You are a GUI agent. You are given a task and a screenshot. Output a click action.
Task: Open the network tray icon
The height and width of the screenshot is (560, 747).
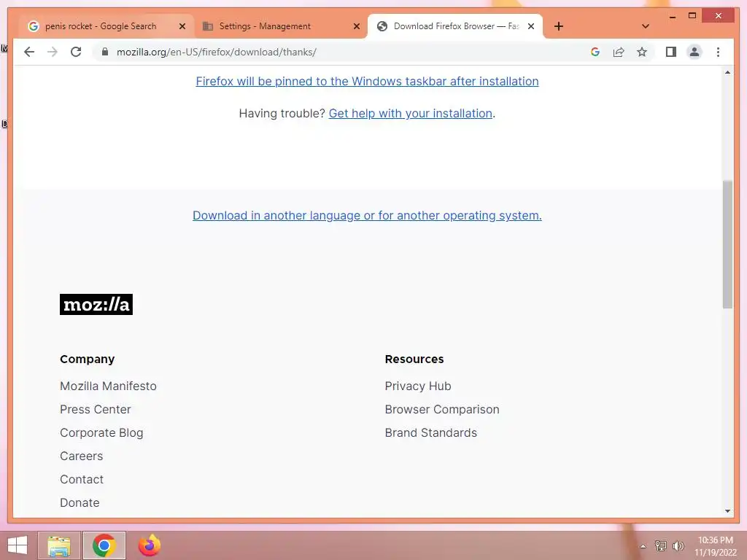click(x=661, y=545)
